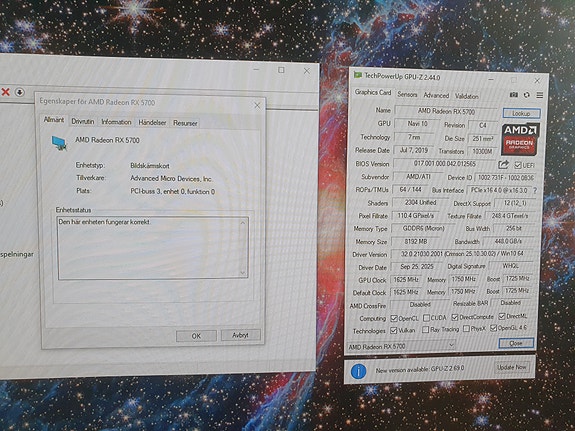Click the blue info icon in update notice

pyautogui.click(x=358, y=371)
